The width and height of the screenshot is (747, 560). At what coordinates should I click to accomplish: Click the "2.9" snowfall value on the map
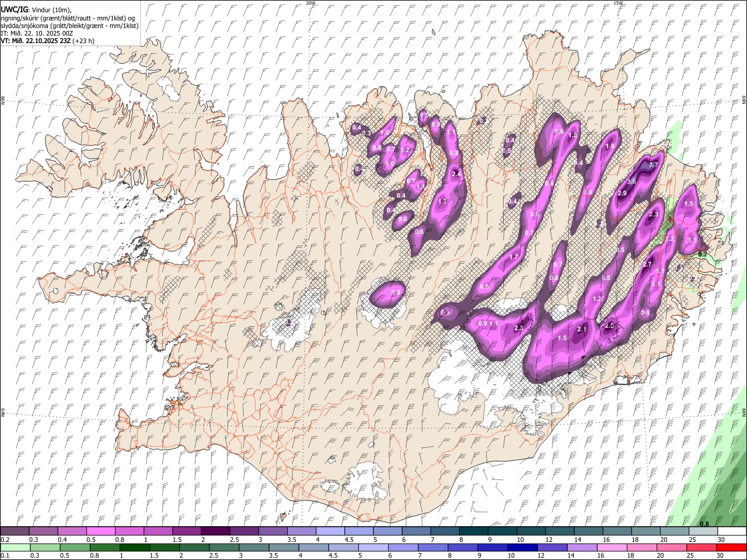point(622,193)
